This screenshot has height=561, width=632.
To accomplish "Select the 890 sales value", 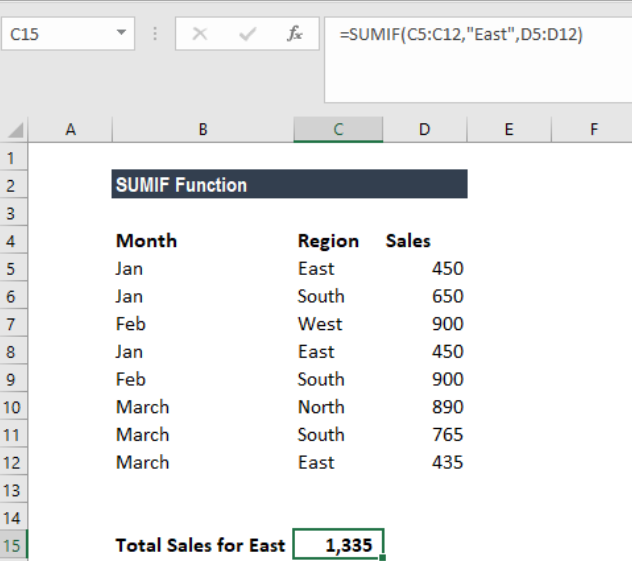I will tap(424, 407).
